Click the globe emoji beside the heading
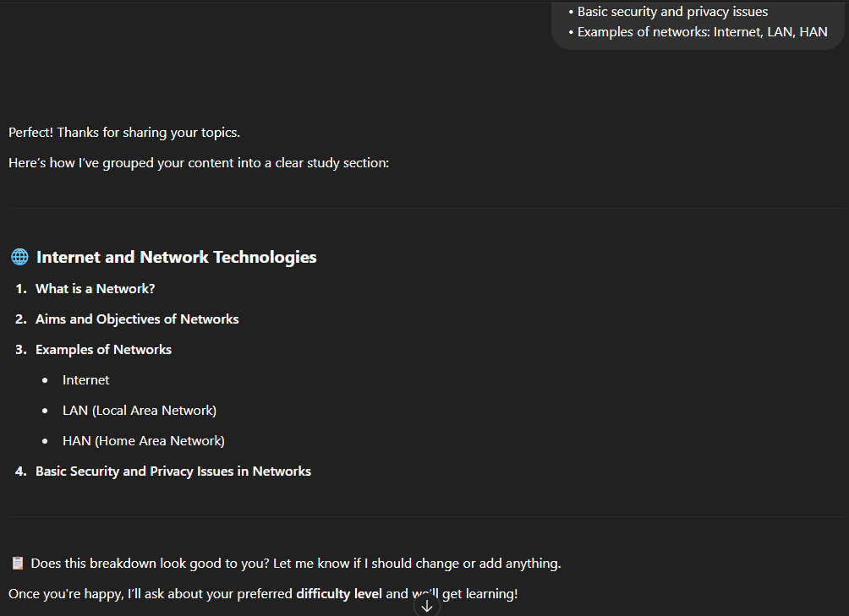The image size is (849, 616). coord(19,258)
